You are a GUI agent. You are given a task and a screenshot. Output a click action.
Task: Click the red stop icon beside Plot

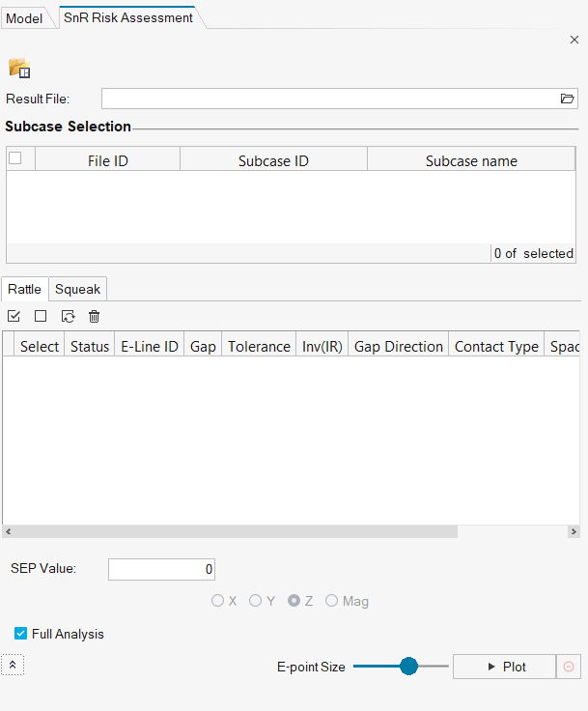[569, 667]
